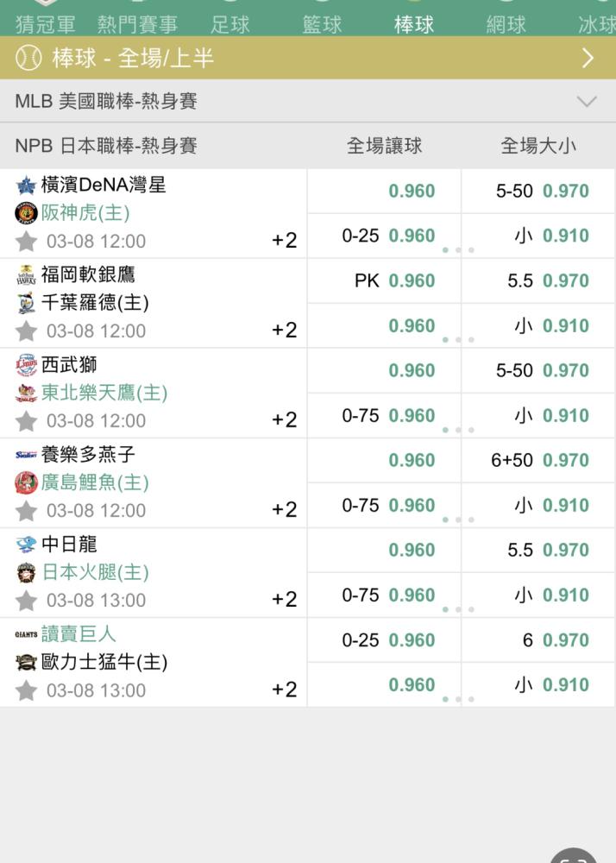Click the 福岡軟銀鷹 Hawks logo icon

coord(26,274)
